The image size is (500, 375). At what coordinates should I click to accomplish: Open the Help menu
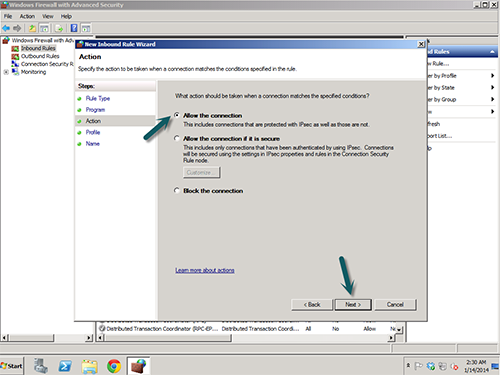click(66, 16)
